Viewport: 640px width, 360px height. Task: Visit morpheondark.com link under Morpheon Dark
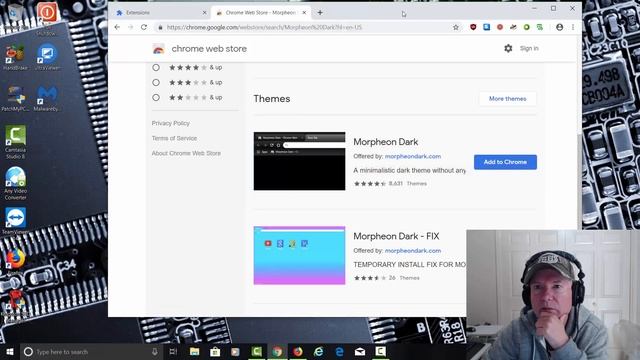click(413, 156)
